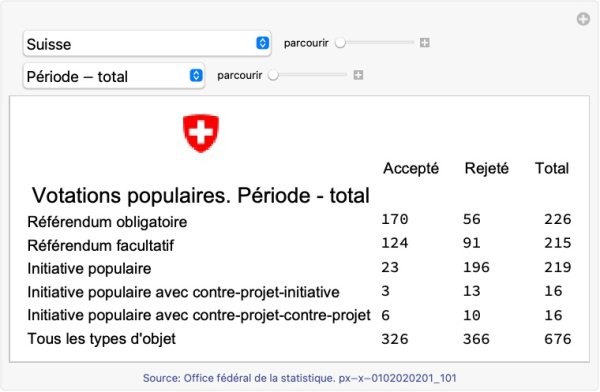Screen dimensions: 600x392
Task: Select the Tous les types d'objet row
Action: [299, 339]
